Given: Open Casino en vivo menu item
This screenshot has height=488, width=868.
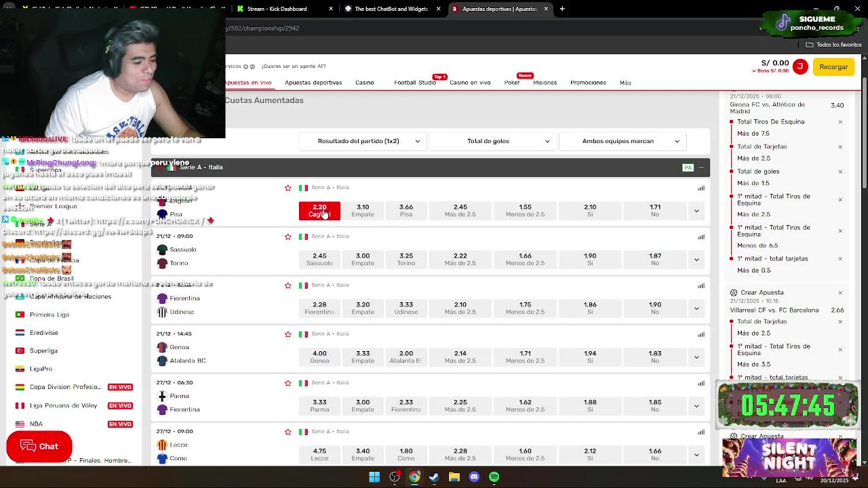Looking at the screenshot, I should click(x=470, y=83).
